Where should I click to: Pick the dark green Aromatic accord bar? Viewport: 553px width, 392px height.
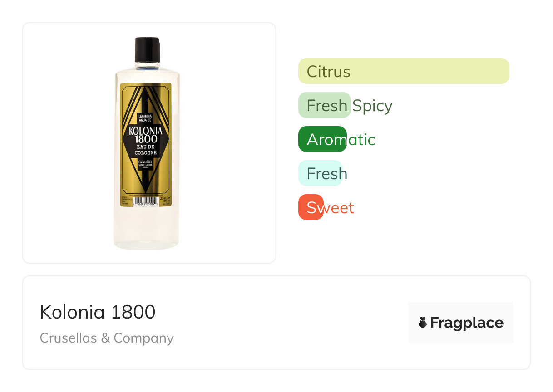322,139
